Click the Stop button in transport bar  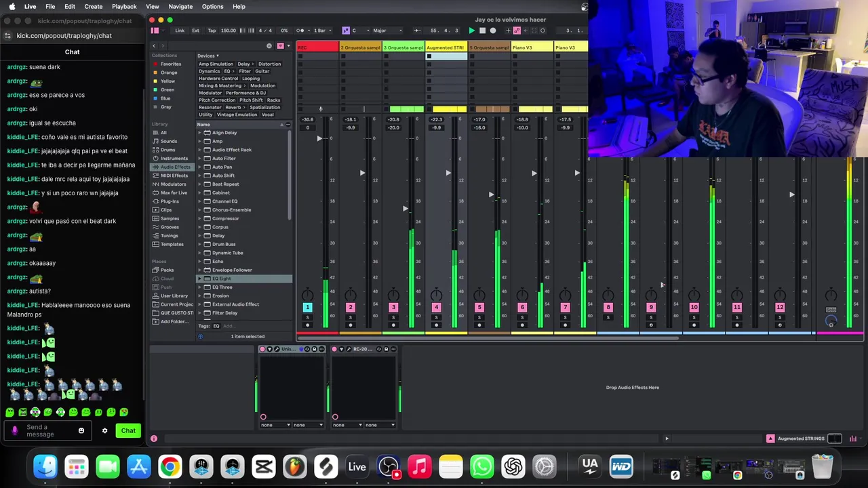(x=482, y=30)
